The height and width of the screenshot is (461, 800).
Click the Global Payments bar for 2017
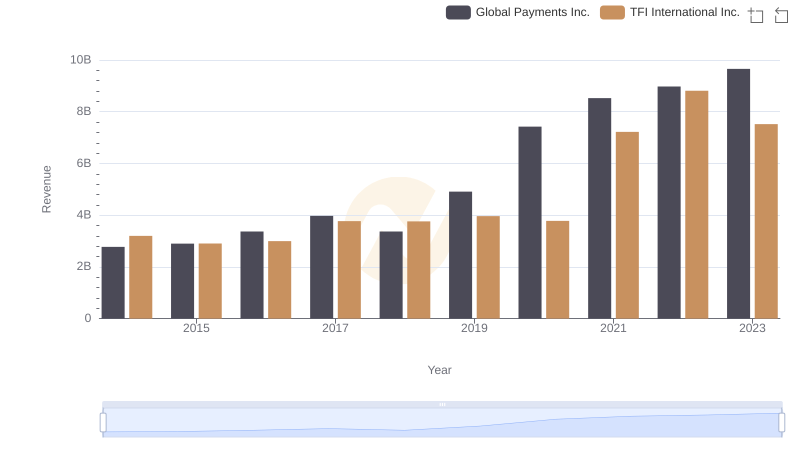[x=321, y=267]
